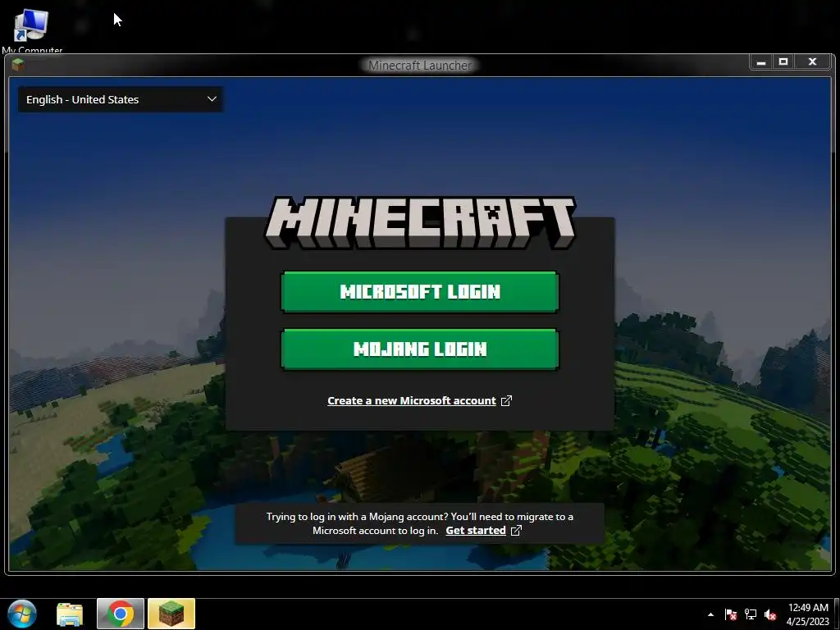Show hidden system tray icons
Viewport: 840px width, 630px height.
tap(711, 614)
